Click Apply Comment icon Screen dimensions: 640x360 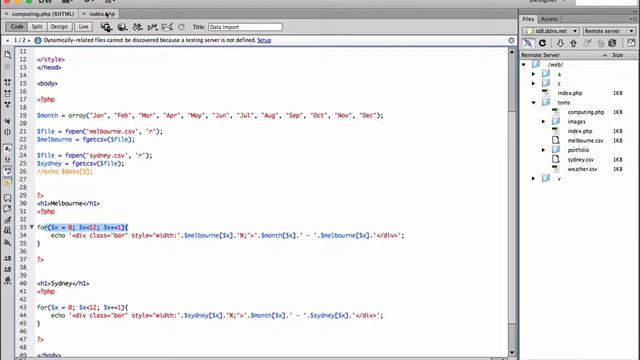(7, 198)
